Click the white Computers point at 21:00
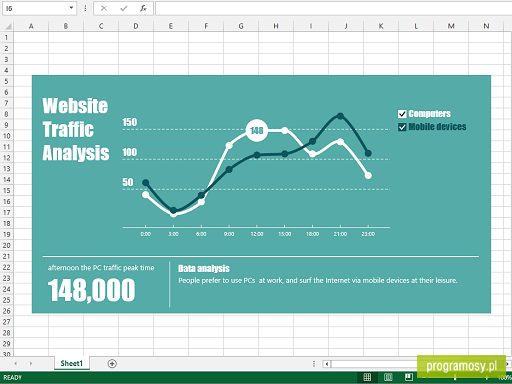The image size is (512, 384). click(340, 142)
